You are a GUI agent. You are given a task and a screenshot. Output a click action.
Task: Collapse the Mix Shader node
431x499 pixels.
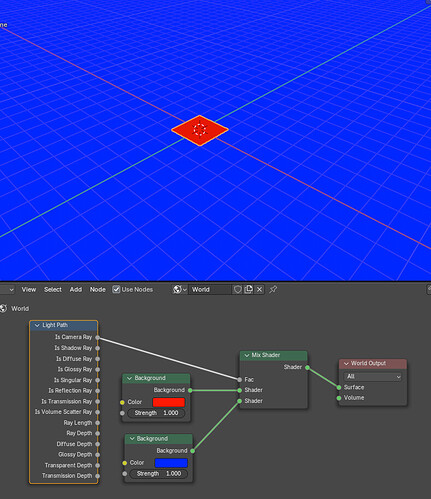pos(247,355)
